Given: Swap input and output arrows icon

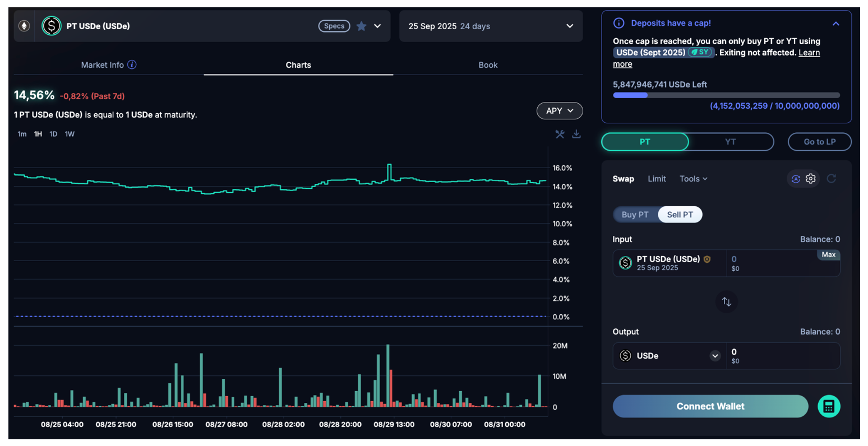Looking at the screenshot, I should click(x=726, y=302).
